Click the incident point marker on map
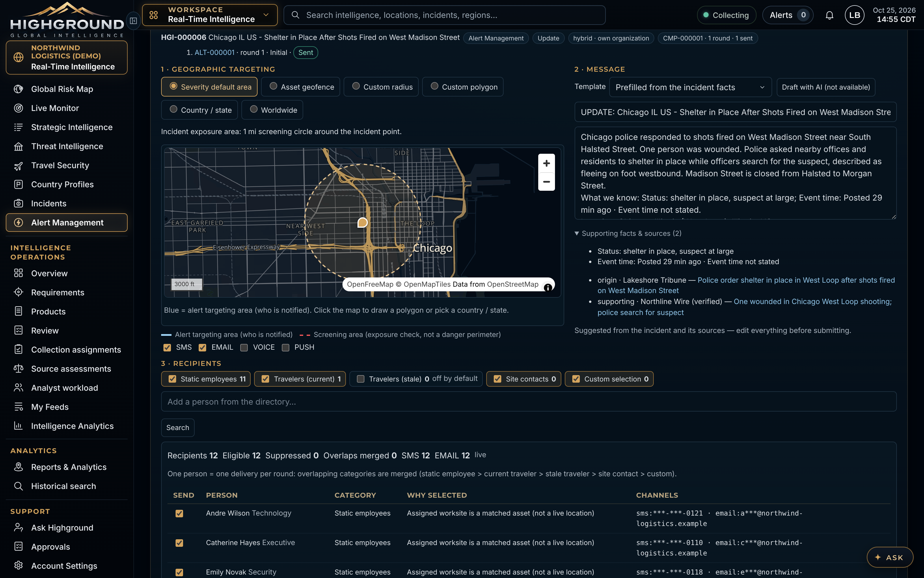 362,223
